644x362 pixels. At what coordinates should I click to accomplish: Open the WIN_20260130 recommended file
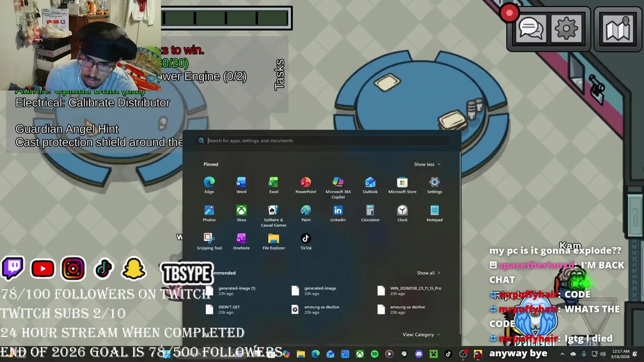point(410,291)
